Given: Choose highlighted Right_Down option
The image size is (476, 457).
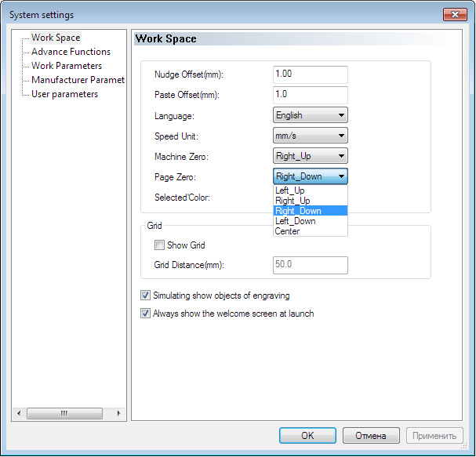Looking at the screenshot, I should [311, 211].
